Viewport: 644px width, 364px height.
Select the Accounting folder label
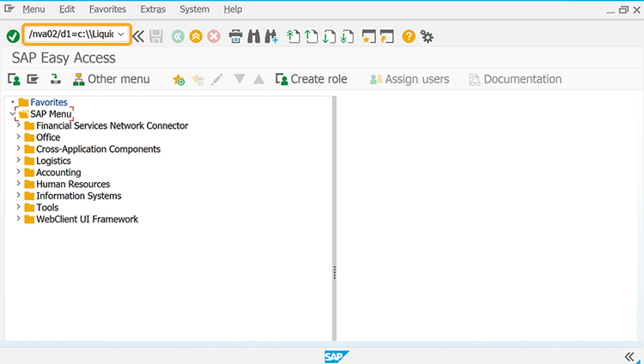click(x=58, y=173)
